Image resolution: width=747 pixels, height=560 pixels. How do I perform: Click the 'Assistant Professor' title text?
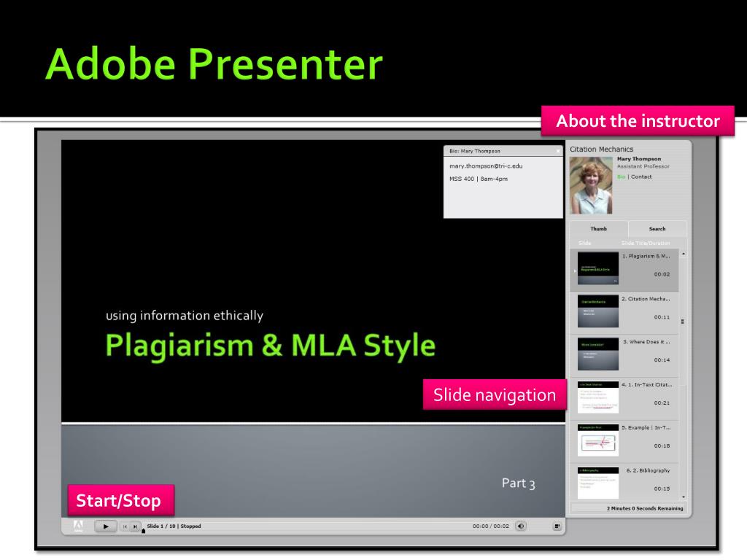coord(643,167)
